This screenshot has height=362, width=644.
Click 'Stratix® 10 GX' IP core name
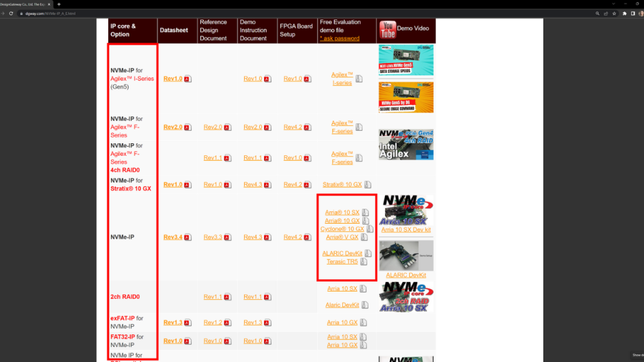[x=131, y=189]
